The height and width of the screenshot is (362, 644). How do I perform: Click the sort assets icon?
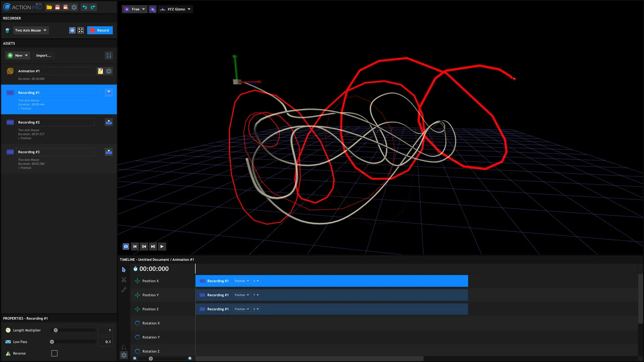(109, 55)
